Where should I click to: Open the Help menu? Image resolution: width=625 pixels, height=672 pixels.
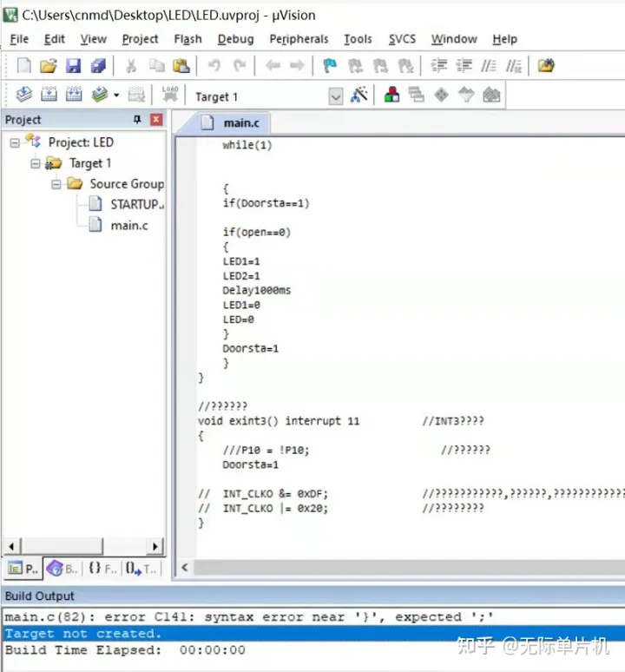click(x=504, y=39)
